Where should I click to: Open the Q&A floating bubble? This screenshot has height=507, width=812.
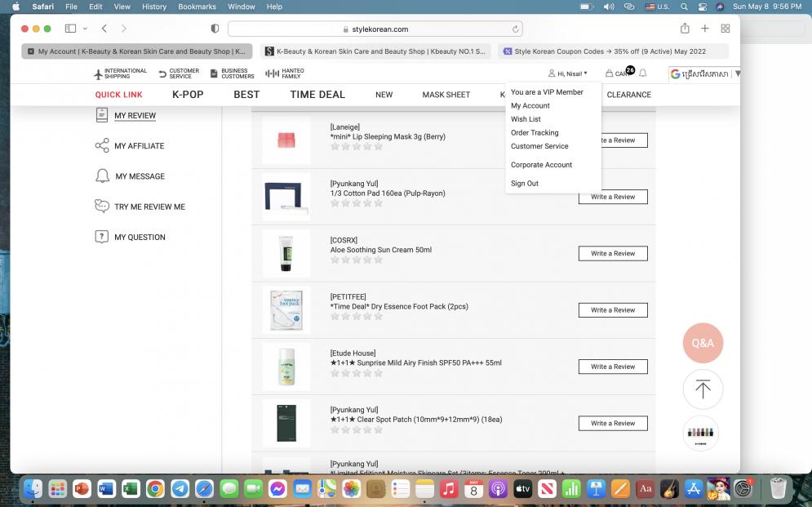coord(703,343)
